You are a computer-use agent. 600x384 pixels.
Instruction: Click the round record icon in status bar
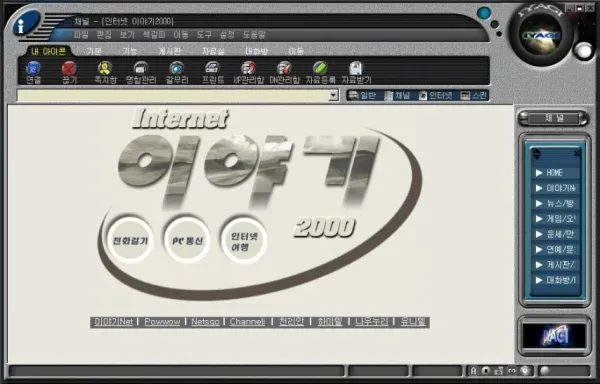486,371
